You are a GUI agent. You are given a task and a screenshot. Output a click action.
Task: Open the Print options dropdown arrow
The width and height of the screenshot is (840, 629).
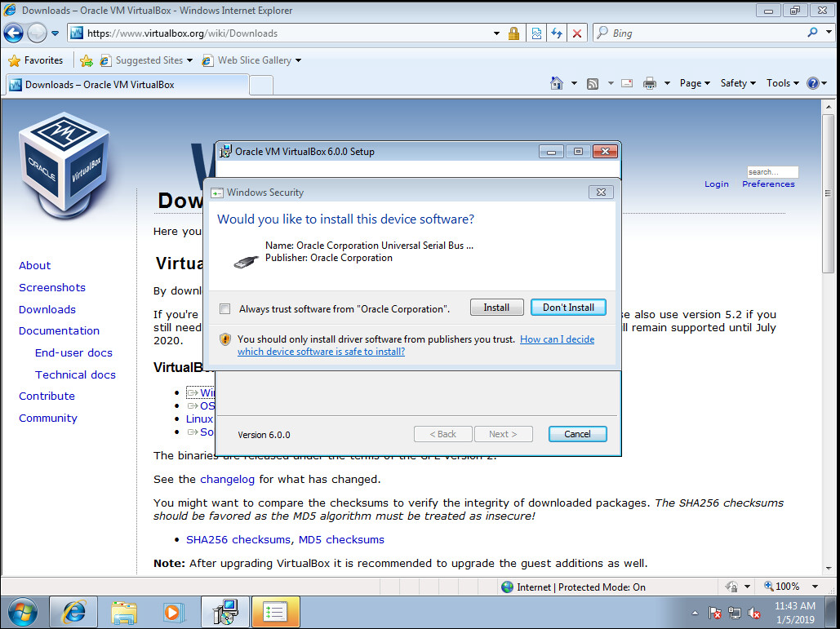tap(667, 83)
